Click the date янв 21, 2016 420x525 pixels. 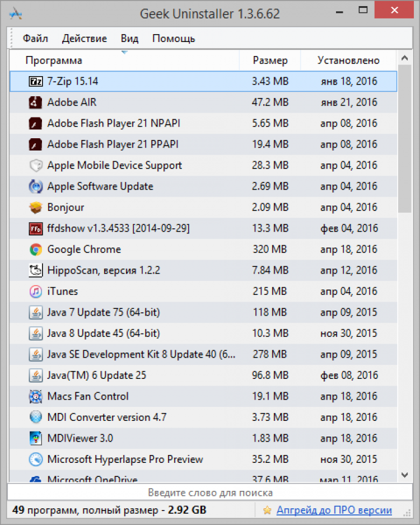click(349, 102)
